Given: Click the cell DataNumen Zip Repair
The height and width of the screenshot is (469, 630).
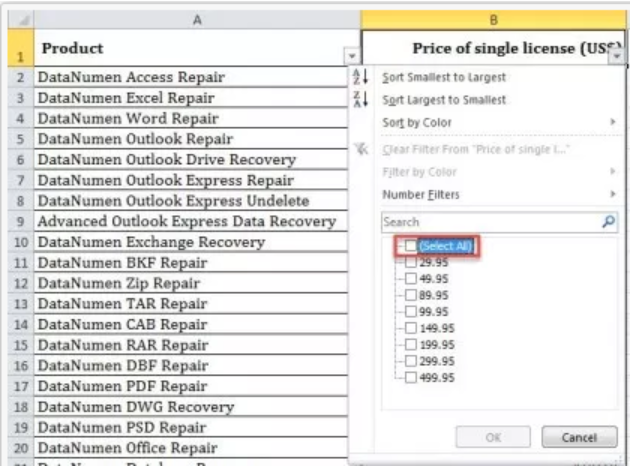Looking at the screenshot, I should (x=191, y=283).
